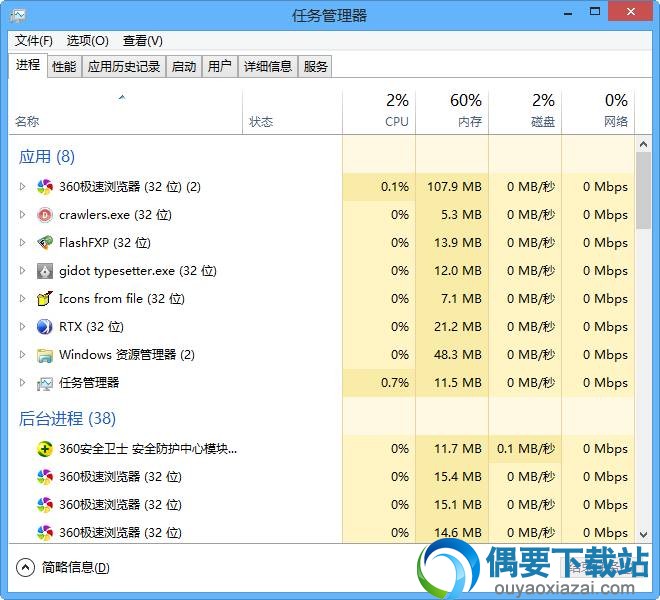Screen dimensions: 660x600
Task: Expand the RTX (32 位) row
Action: tap(22, 326)
